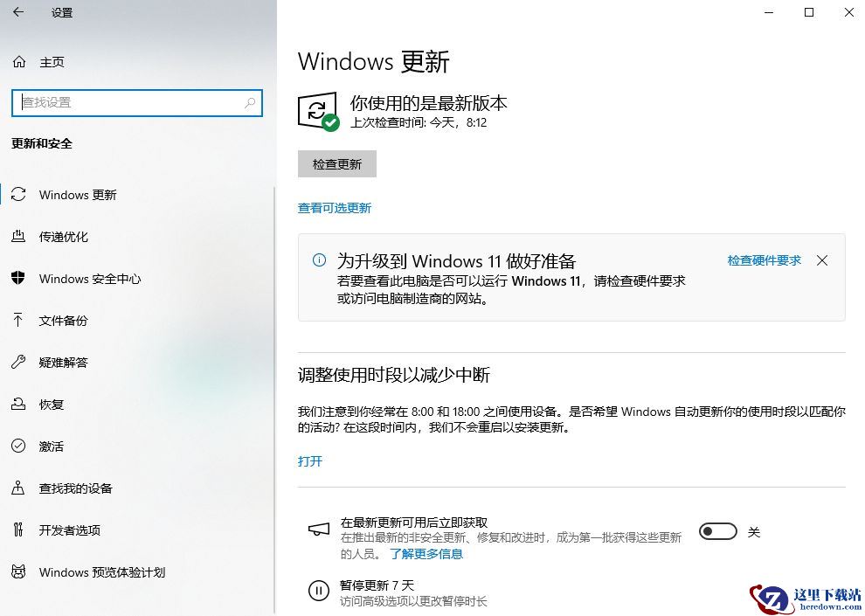Click the Windows 预览体验计划 cat icon
865x616 pixels.
tap(18, 571)
